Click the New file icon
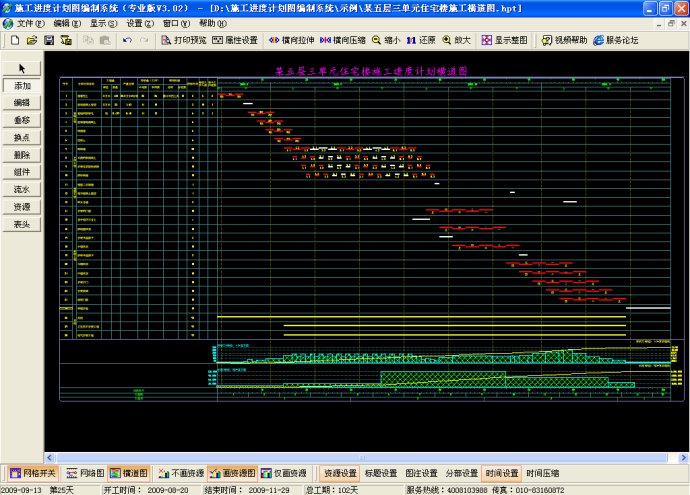The width and height of the screenshot is (690, 495). (15, 40)
